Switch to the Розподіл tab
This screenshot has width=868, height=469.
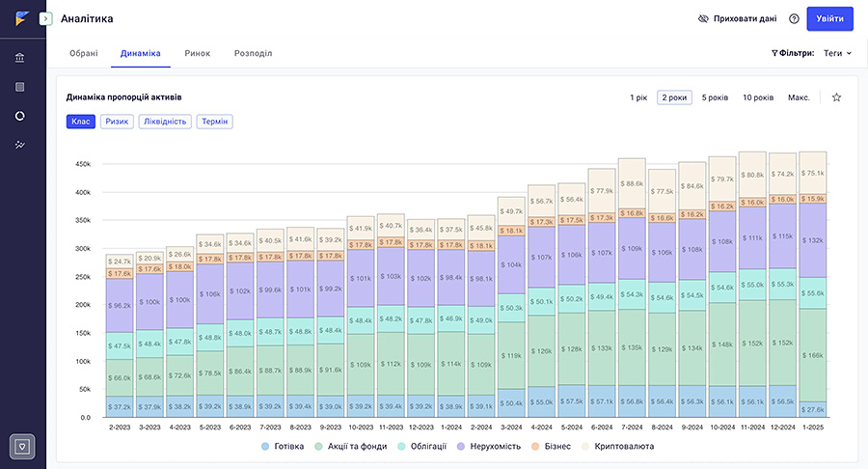tap(253, 53)
